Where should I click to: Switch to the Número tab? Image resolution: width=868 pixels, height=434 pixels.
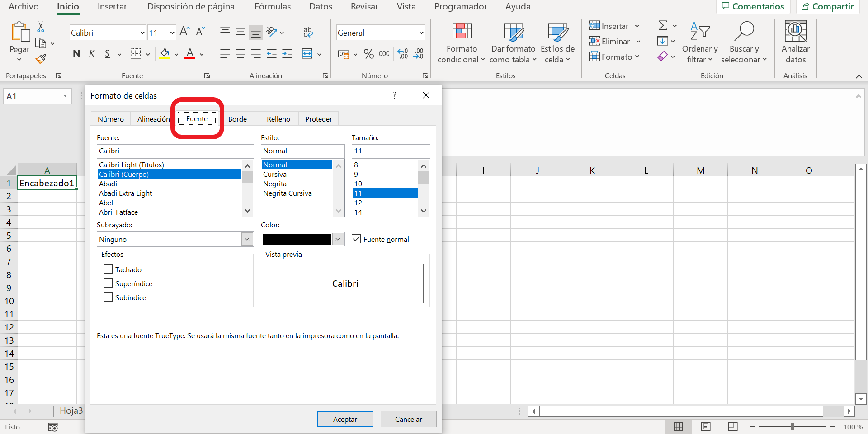point(111,119)
